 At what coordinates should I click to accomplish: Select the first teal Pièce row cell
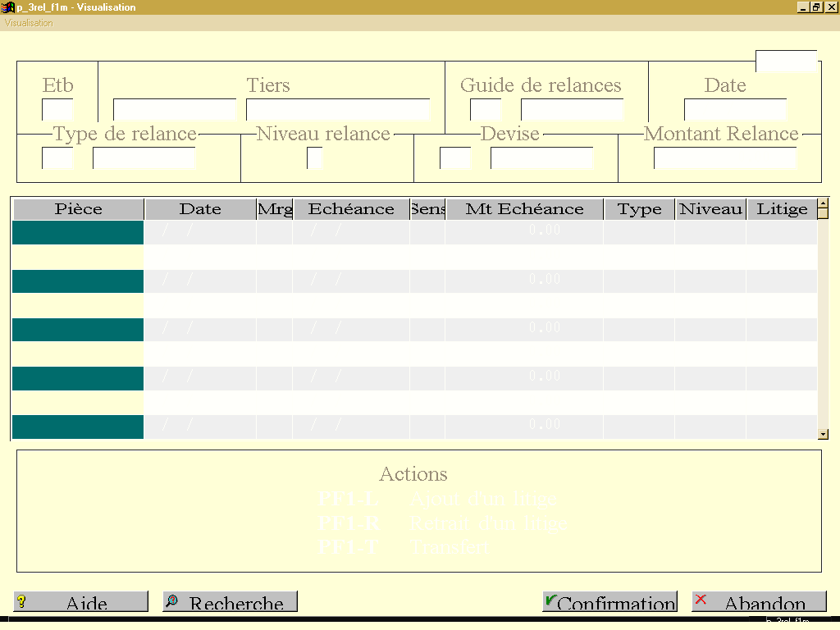click(x=78, y=232)
